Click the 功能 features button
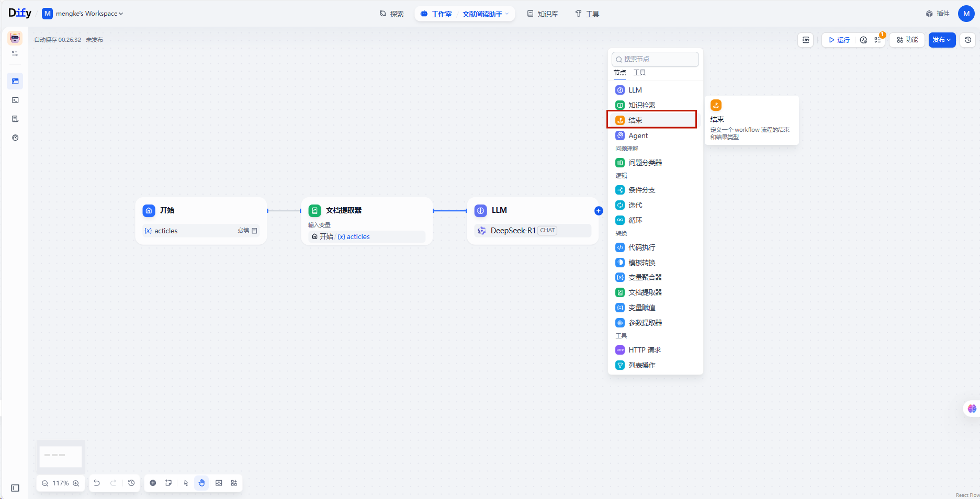This screenshot has width=980, height=499. click(x=907, y=40)
